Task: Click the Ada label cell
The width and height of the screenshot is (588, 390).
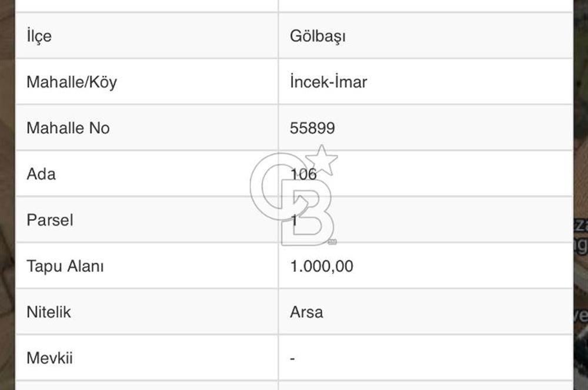Action: coord(147,174)
